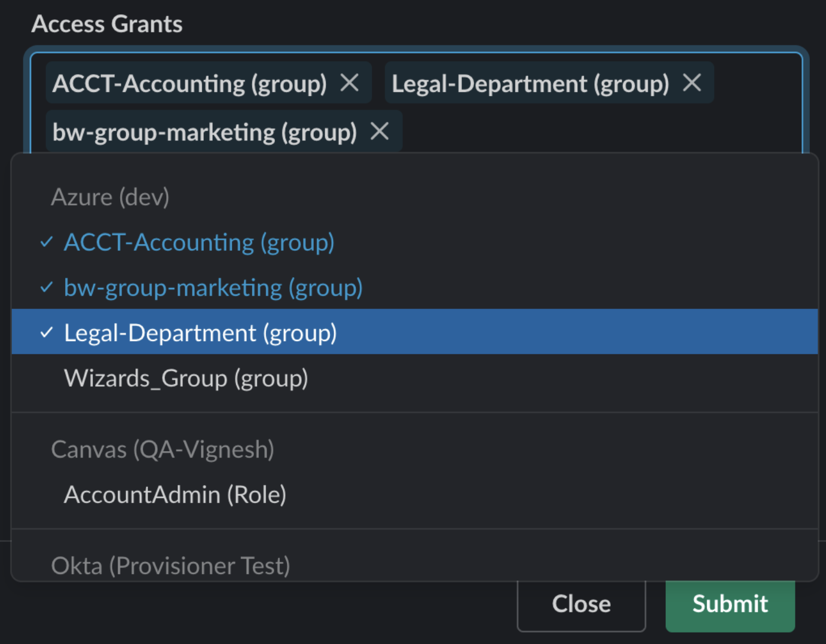
Task: Click the checkmark on highlighted Legal-Department row
Action: [47, 333]
